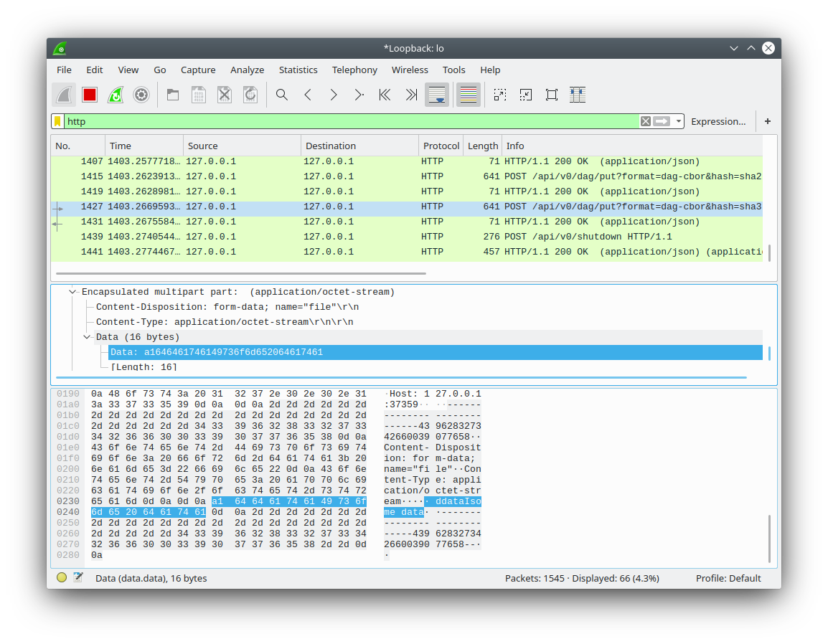Open filter bookmarks via the bookmark icon
Viewport: 828px width, 644px height.
[59, 121]
